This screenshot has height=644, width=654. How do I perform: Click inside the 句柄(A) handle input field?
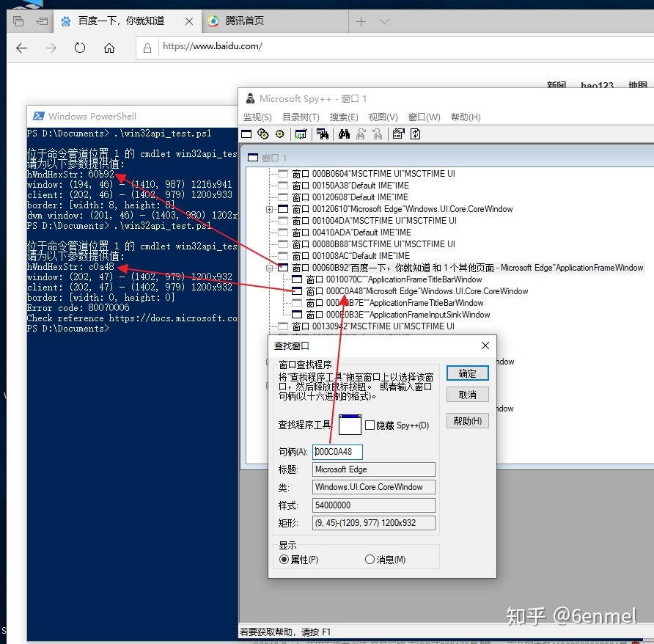(x=337, y=451)
